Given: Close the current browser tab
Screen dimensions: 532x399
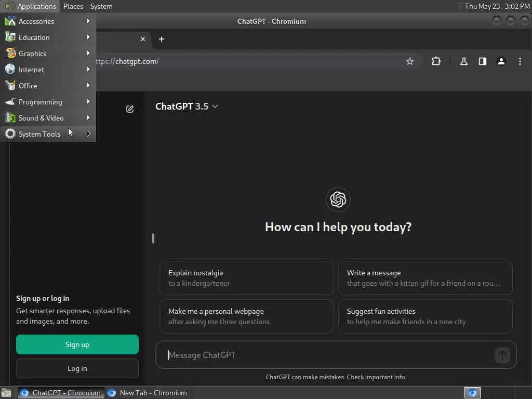Looking at the screenshot, I should [143, 39].
